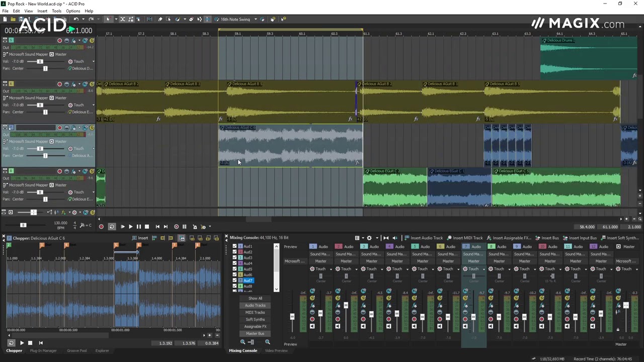Viewport: 644px width, 362px height.
Task: Click Go to Start in the transport bar
Action: (157, 227)
